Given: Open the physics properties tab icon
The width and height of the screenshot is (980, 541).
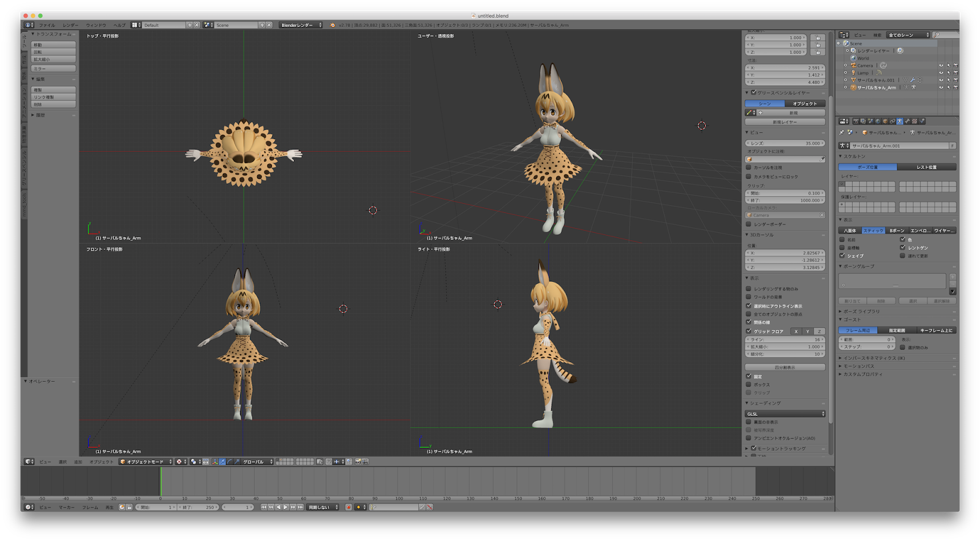Looking at the screenshot, I should (922, 121).
